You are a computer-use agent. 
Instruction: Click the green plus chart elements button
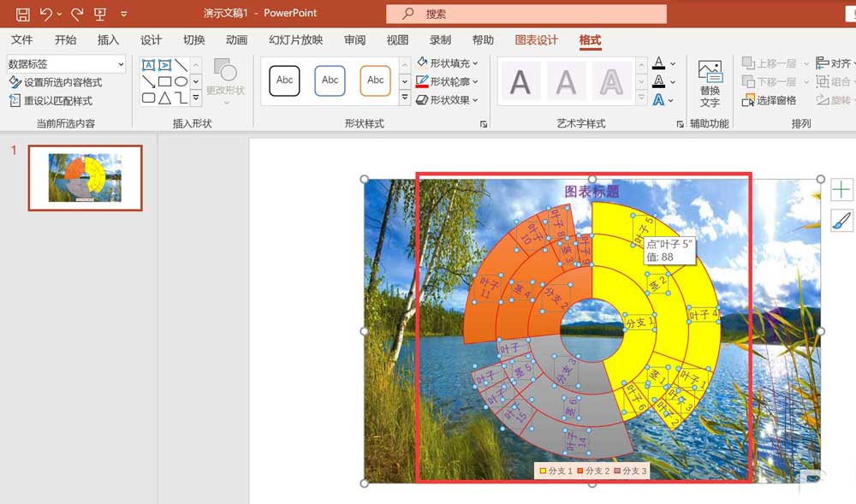[x=841, y=190]
